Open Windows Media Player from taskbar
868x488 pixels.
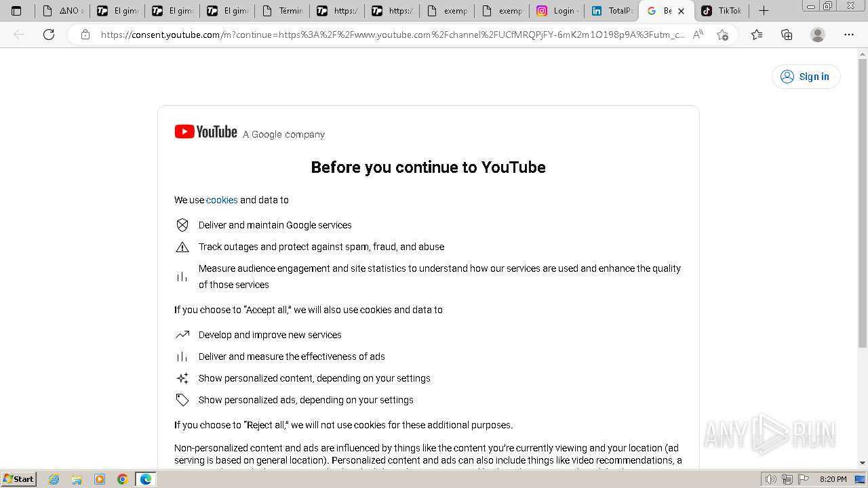coord(100,479)
